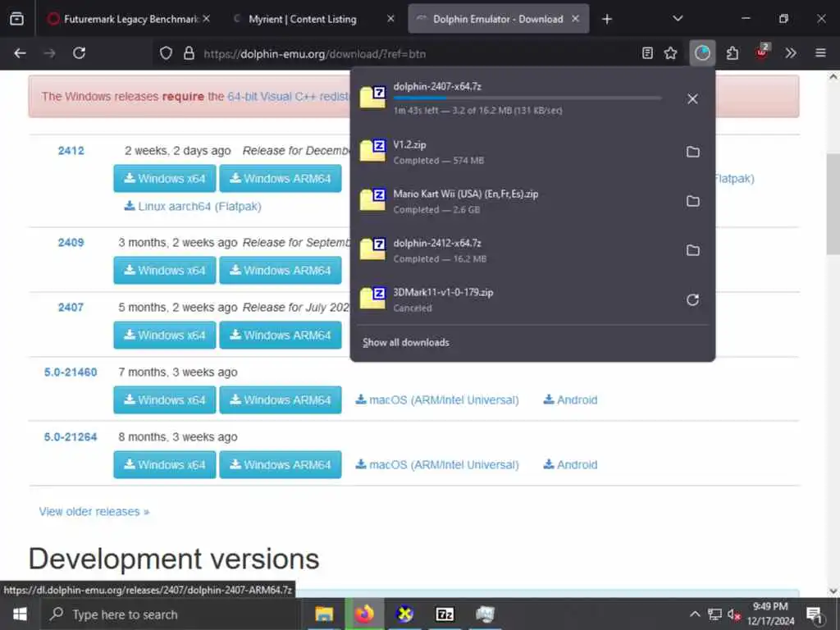Retry the 3DMark11-v1-0-179.zip download
The width and height of the screenshot is (840, 630).
692,299
